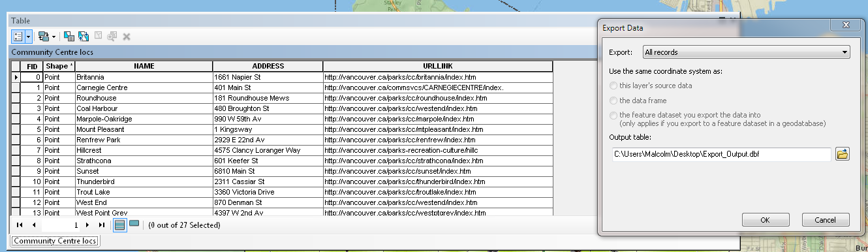Viewport: 868px width, 252px height.
Task: Open the Table Options menu icon
Action: pyautogui.click(x=18, y=37)
